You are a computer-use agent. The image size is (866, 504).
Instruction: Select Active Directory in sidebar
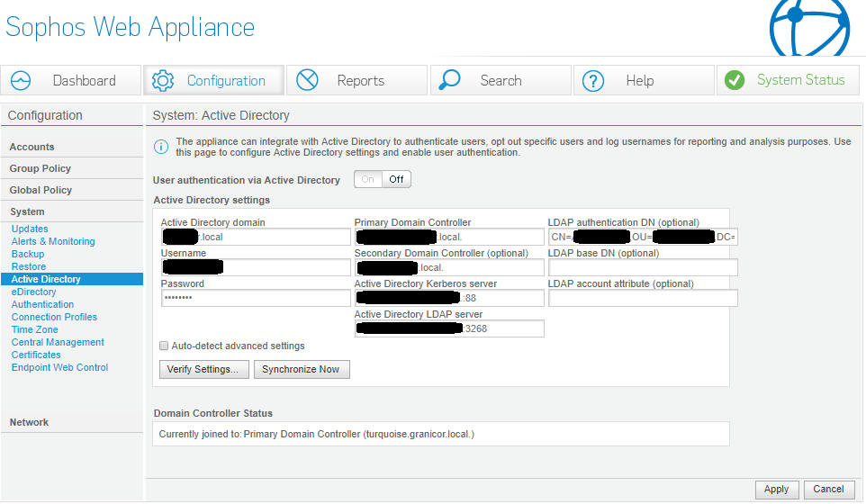coord(72,279)
